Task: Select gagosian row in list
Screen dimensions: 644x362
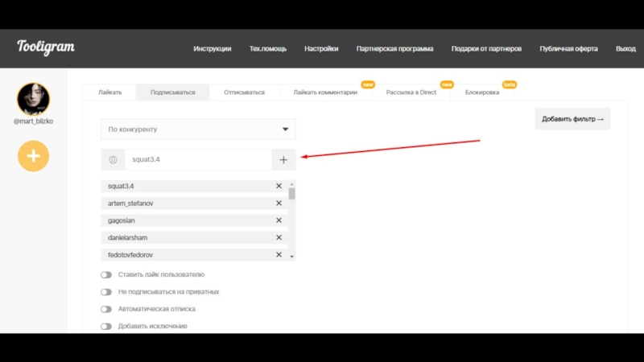Action: pos(194,220)
